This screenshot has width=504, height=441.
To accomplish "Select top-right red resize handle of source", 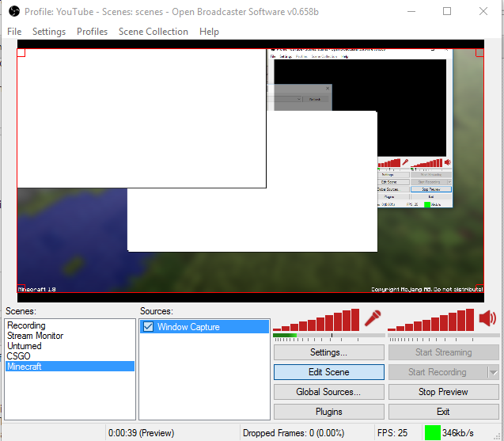I will tap(480, 52).
